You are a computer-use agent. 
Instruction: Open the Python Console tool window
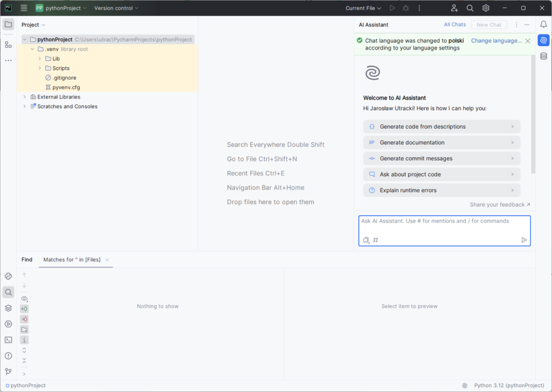pyautogui.click(x=8, y=276)
